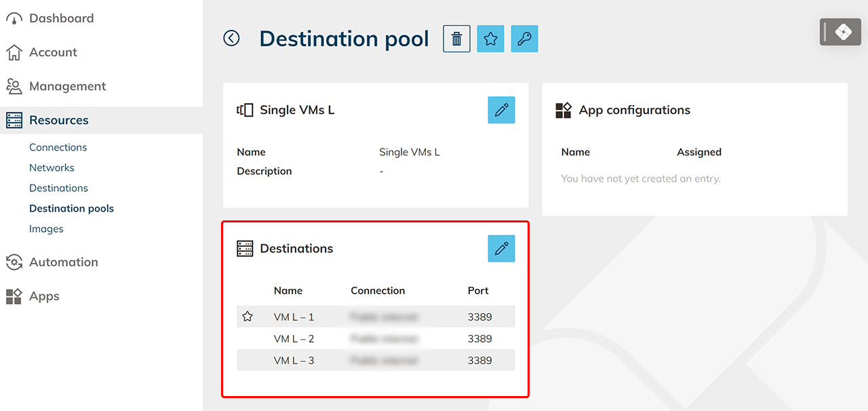This screenshot has height=411, width=868.
Task: Open the Dashboard section
Action: [61, 18]
